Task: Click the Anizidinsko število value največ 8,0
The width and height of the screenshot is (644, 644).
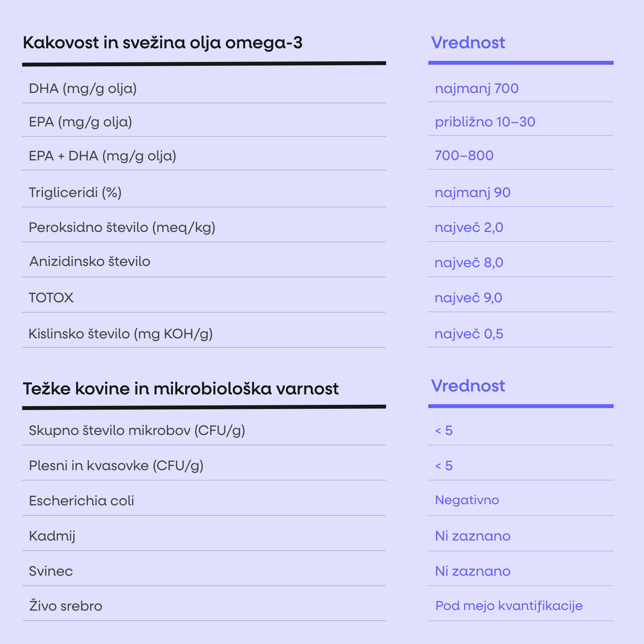Action: tap(469, 263)
